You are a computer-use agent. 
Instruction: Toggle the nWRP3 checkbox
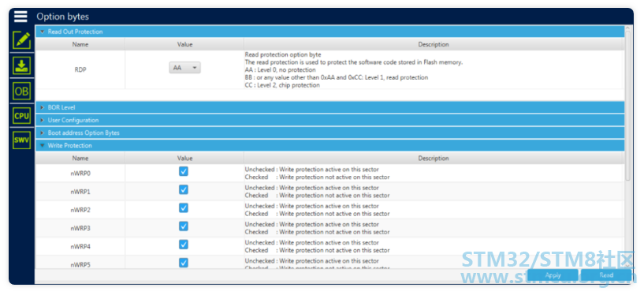pos(184,226)
